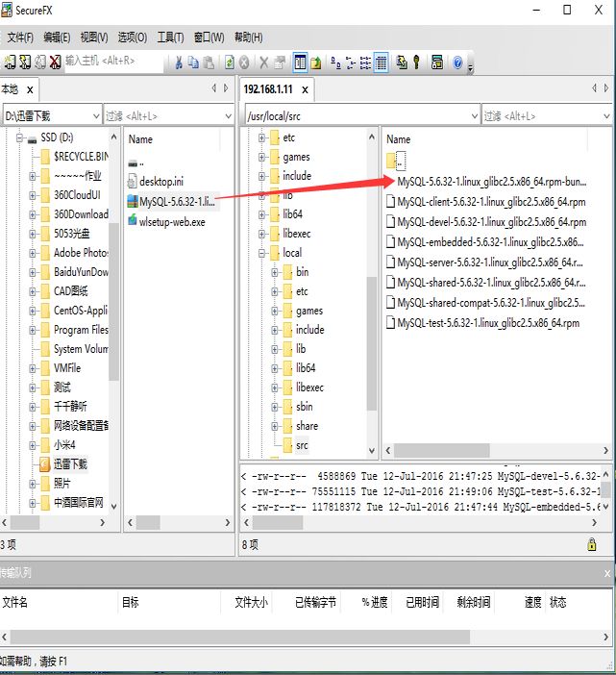Open the 文件(F) menu

click(20, 37)
